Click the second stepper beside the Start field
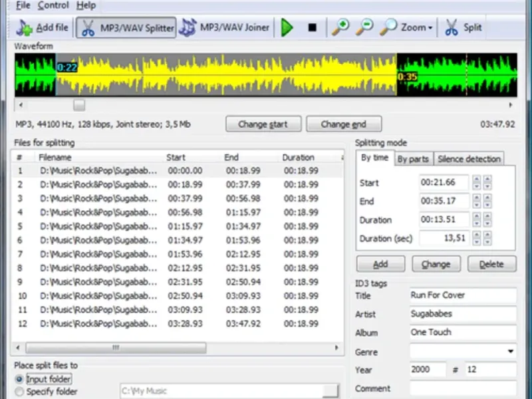Viewport: 532px width, 399px height. point(487,182)
